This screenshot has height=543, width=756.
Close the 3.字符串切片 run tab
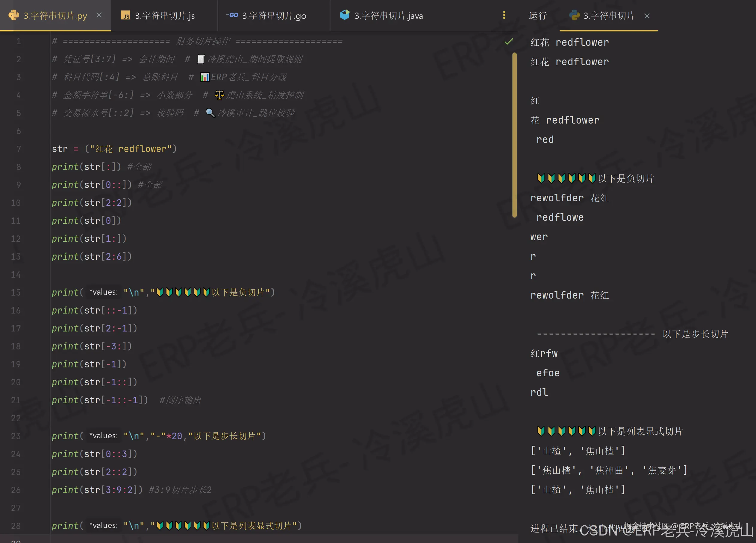click(x=647, y=16)
